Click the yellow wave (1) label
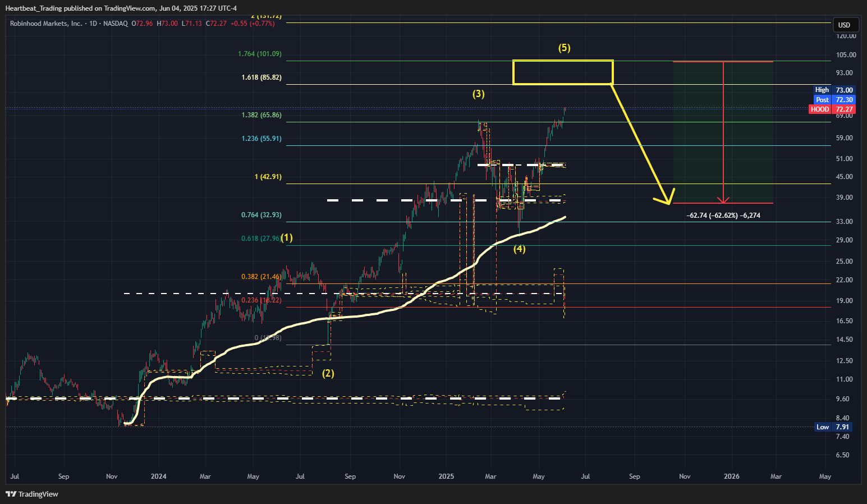Screen dimensions: 867x504 click(x=287, y=237)
